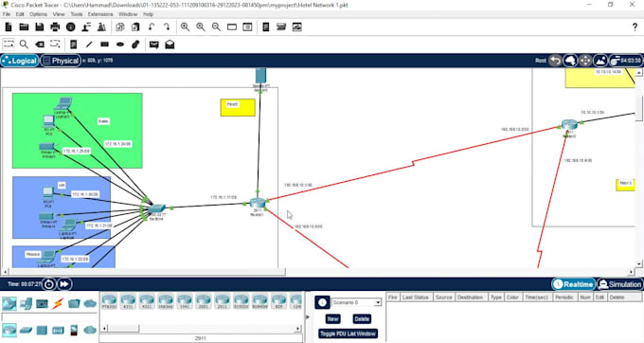Choose the Select tool

click(9, 44)
